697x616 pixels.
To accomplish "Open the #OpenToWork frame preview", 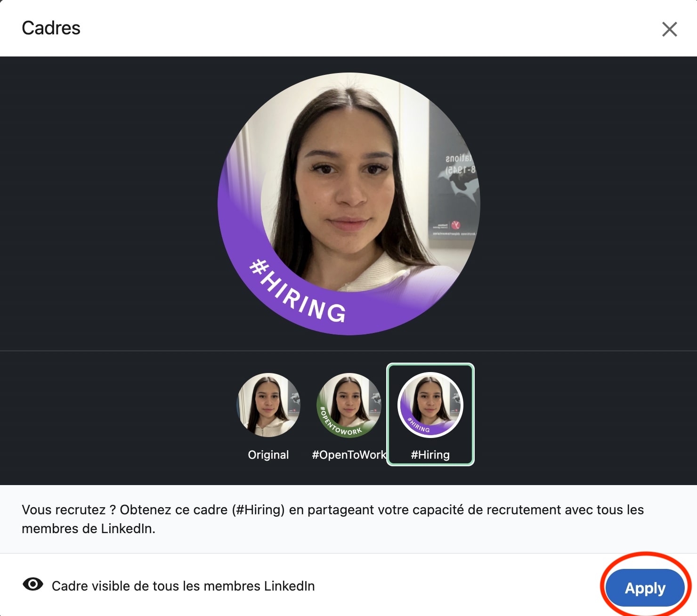I will click(x=348, y=404).
